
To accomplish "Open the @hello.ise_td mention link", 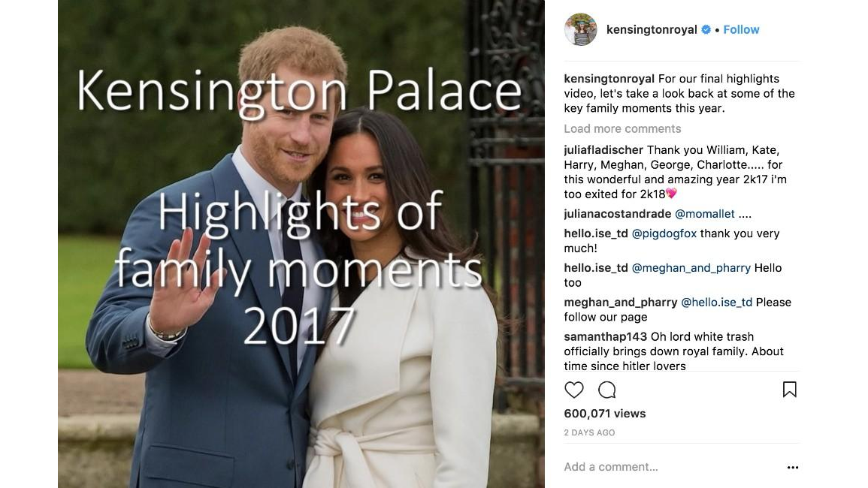I will click(x=716, y=303).
